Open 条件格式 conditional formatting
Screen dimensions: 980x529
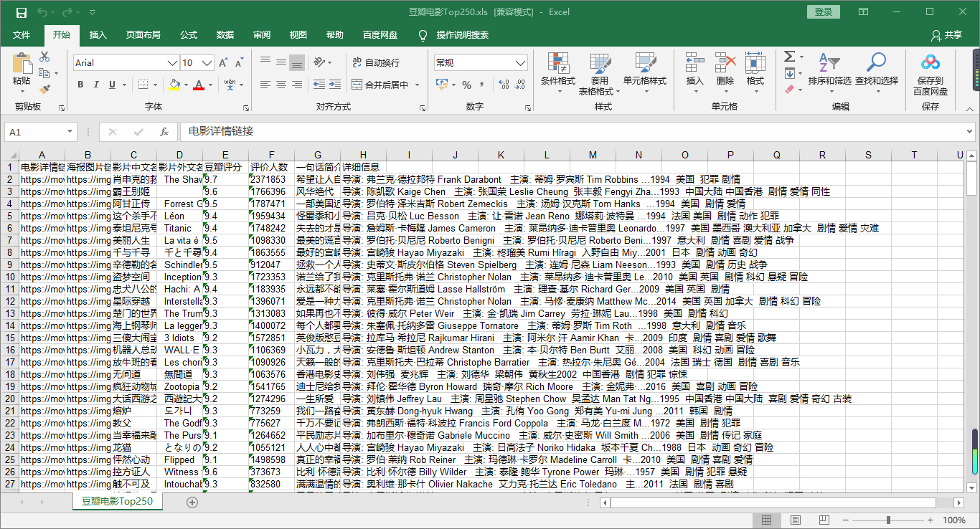558,75
